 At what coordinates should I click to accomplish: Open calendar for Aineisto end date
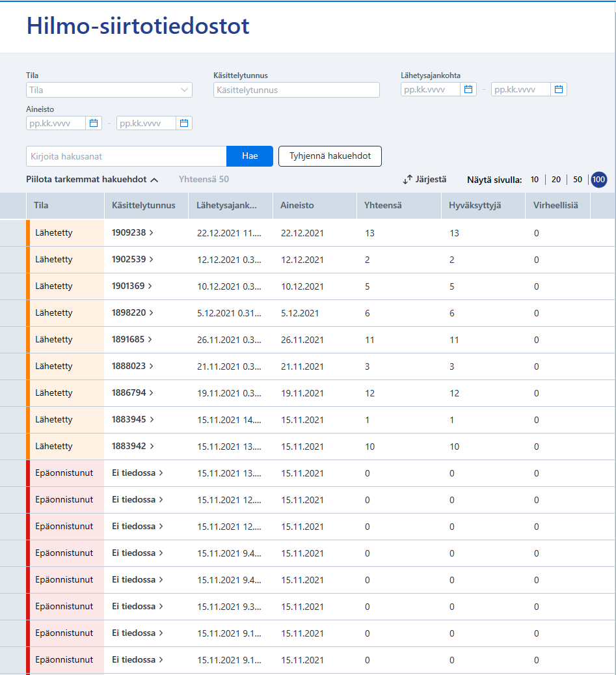(184, 123)
